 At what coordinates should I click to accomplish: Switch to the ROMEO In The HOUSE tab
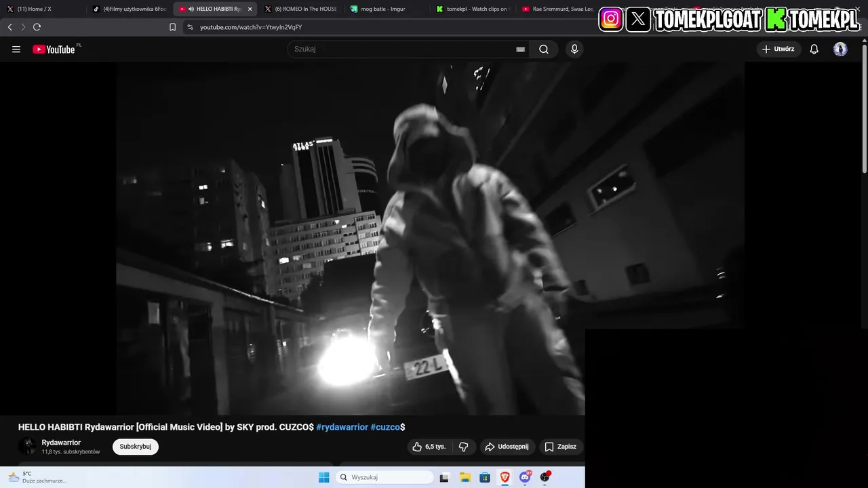click(x=302, y=9)
